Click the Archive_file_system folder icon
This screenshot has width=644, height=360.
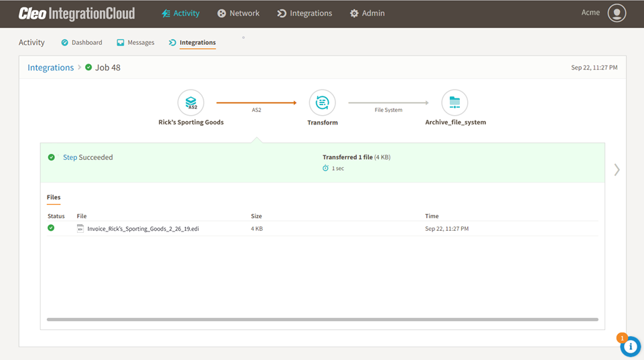tap(455, 103)
